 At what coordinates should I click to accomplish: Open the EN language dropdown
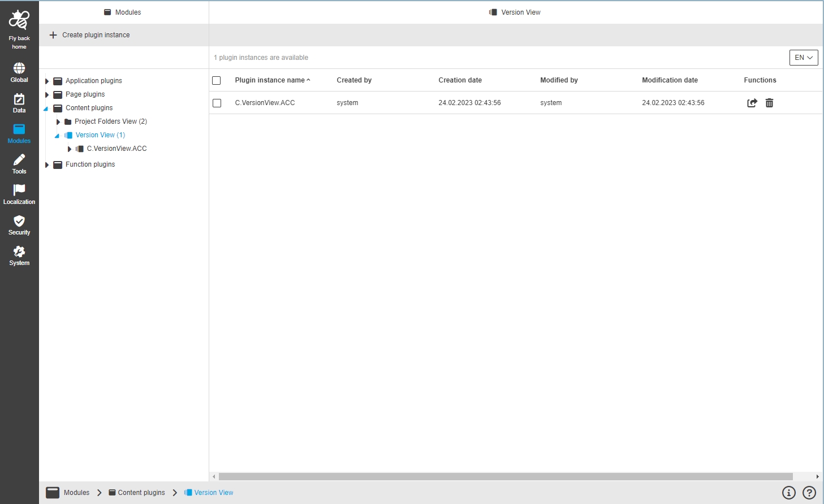pos(803,58)
